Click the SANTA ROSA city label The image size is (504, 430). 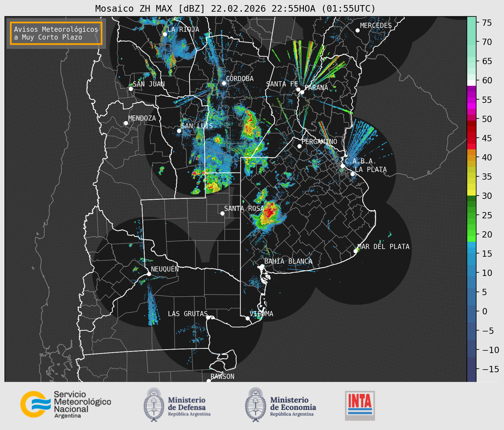click(244, 208)
